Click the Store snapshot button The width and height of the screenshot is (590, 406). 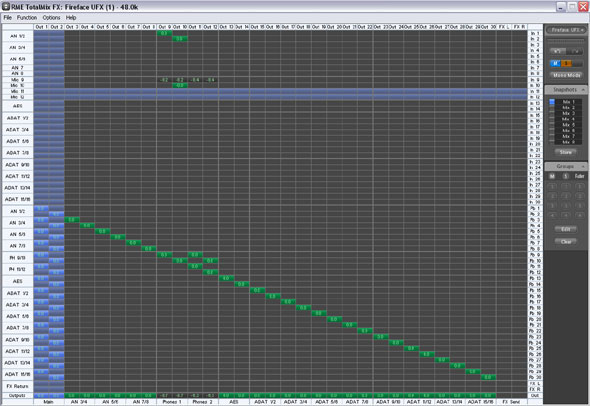(x=566, y=152)
